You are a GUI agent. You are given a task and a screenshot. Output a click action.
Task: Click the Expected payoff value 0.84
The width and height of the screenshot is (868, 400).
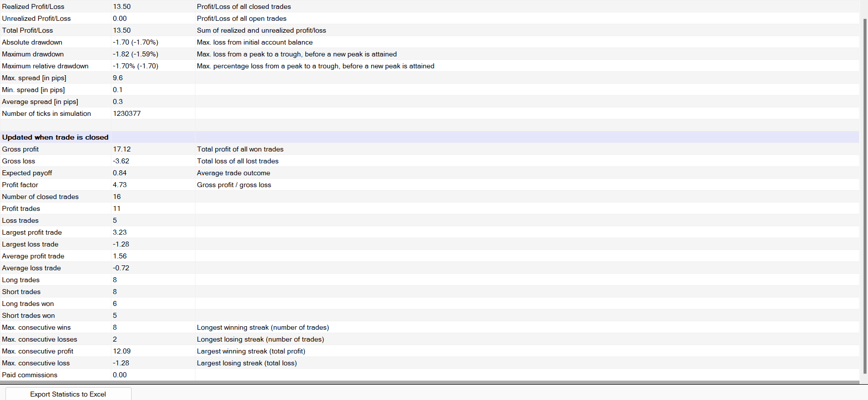[x=120, y=173]
